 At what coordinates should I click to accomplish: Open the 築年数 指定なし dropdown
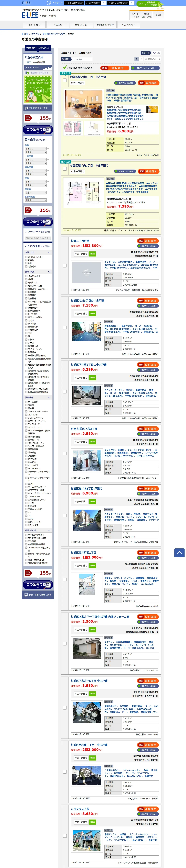pyautogui.click(x=36, y=193)
